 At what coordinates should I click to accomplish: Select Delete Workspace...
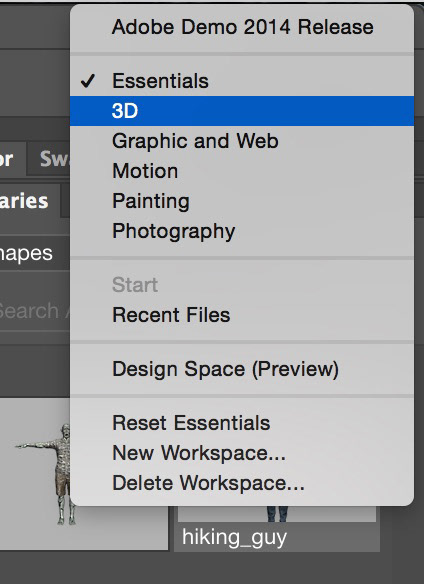point(242,483)
